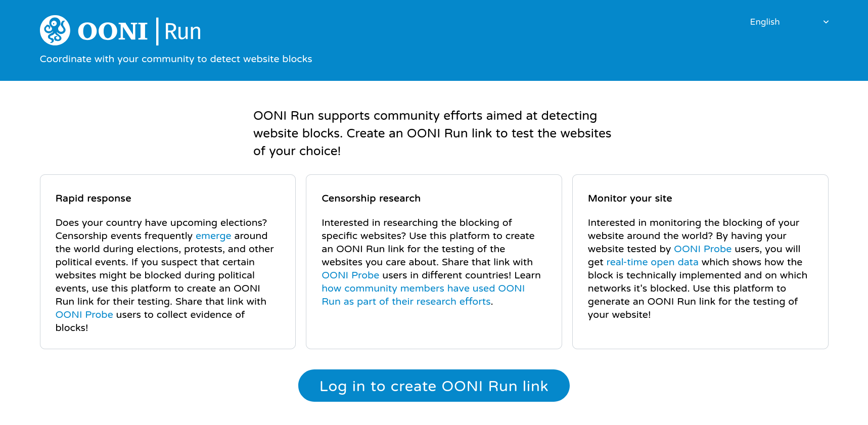Viewport: 868px width, 425px height.
Task: Open the "real-time open data" link
Action: 652,262
